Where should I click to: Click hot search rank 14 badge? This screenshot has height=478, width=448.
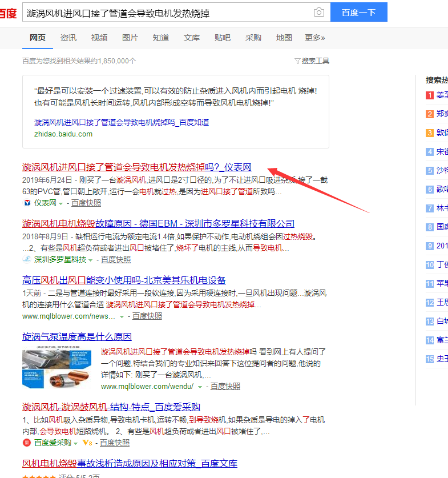[429, 340]
